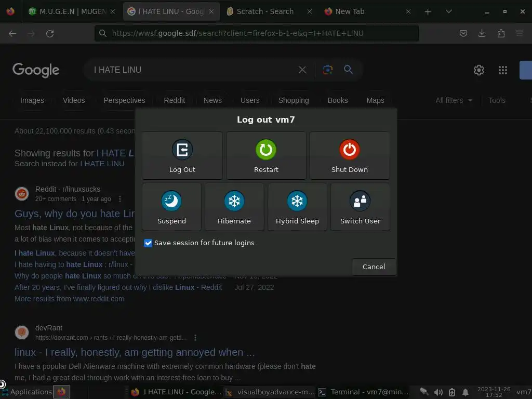
Task: Open Firefox downloads panel
Action: click(482, 33)
